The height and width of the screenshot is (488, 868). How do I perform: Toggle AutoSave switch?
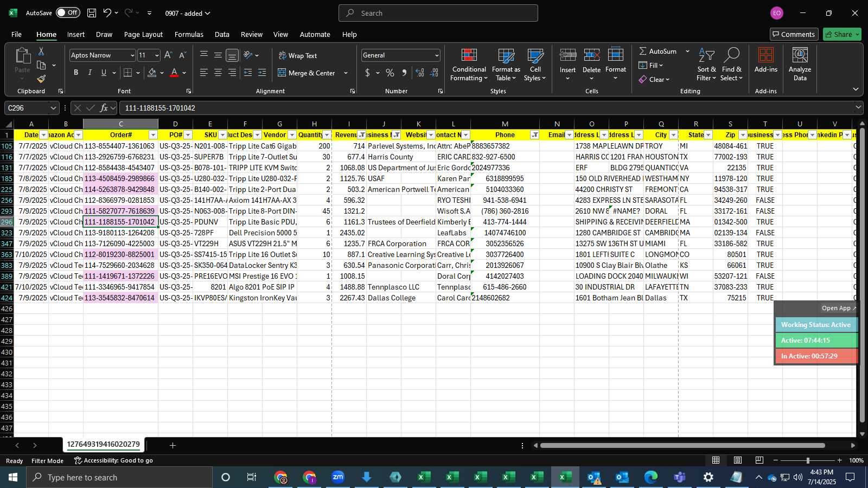point(68,12)
